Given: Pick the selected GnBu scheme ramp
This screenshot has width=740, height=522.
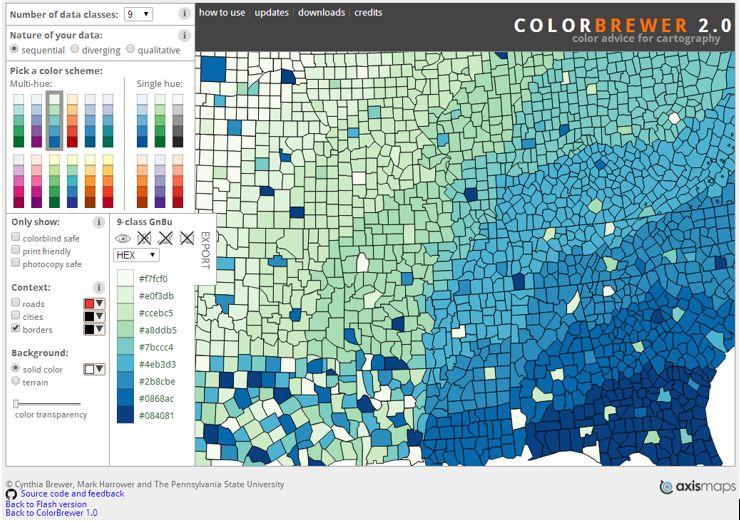Looking at the screenshot, I should pos(54,121).
